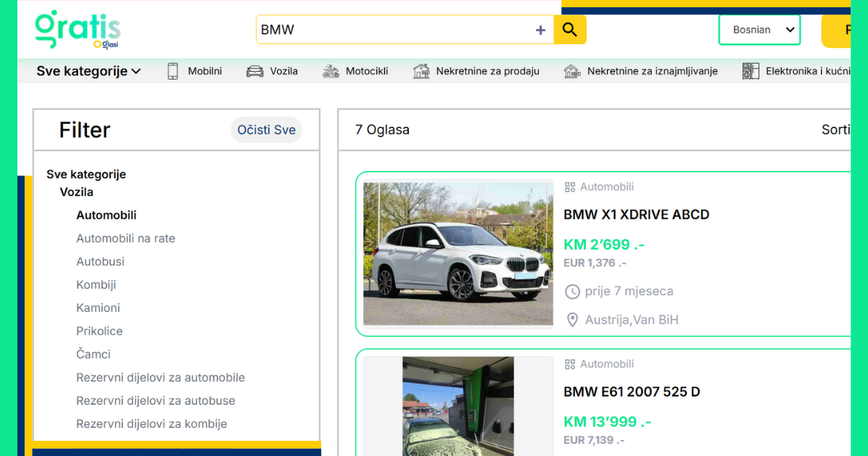The width and height of the screenshot is (868, 456).
Task: Open Nekretnine za prodaju category
Action: tap(488, 71)
